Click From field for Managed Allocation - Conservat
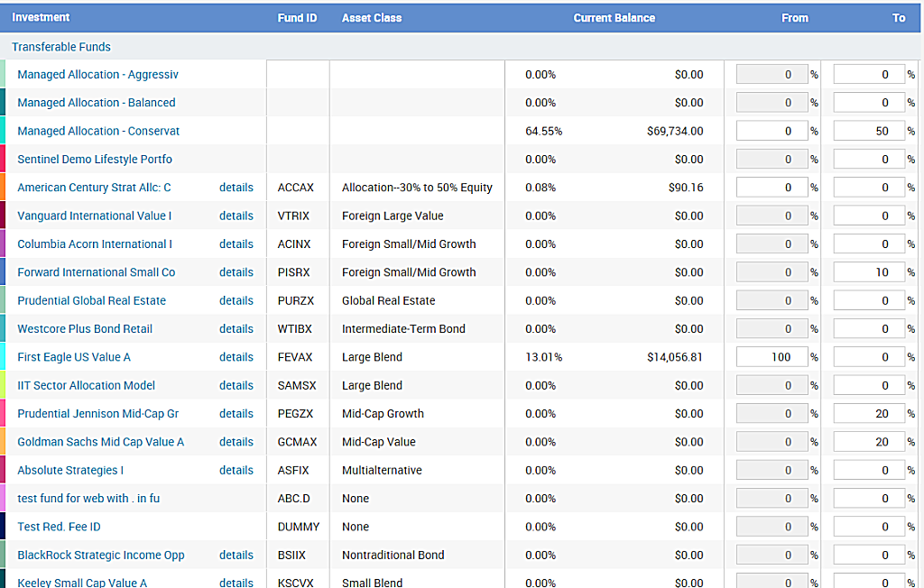Screen dimensions: 924x588 tap(772, 131)
